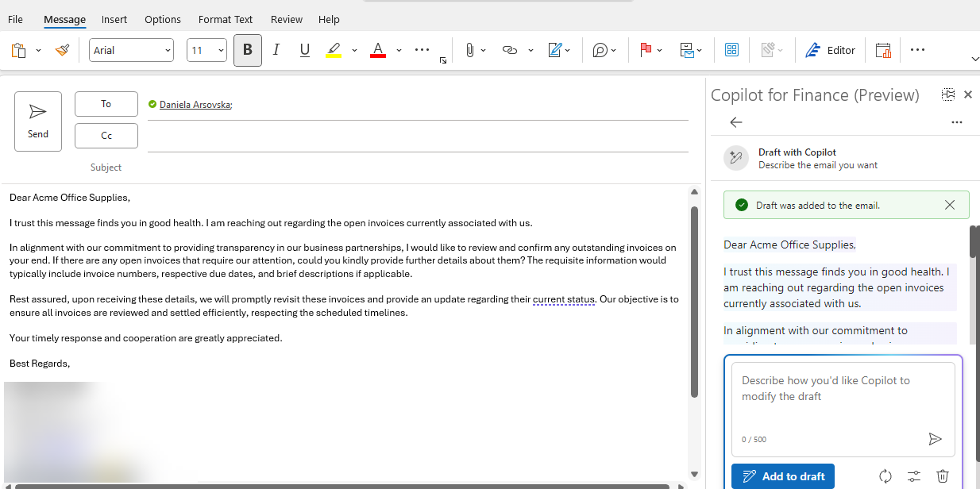Click the Add to draft button

[783, 476]
